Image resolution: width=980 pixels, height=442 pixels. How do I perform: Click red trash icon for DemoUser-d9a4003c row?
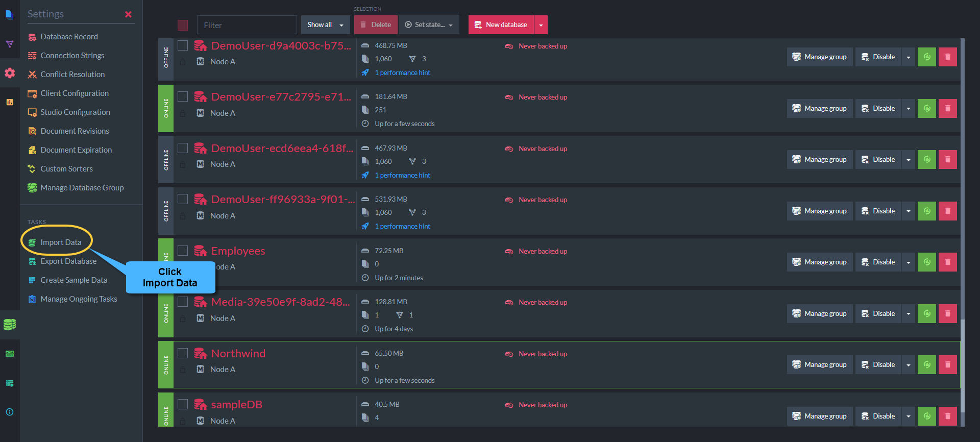[x=948, y=57]
